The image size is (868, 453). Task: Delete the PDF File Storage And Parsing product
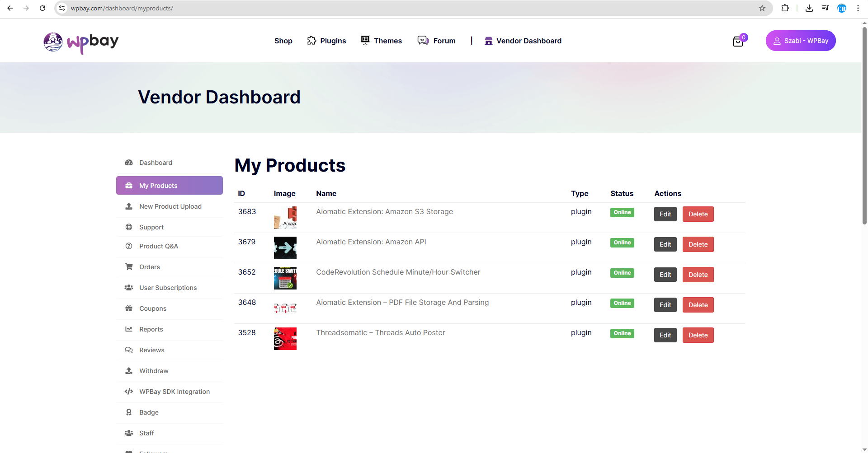coord(698,305)
